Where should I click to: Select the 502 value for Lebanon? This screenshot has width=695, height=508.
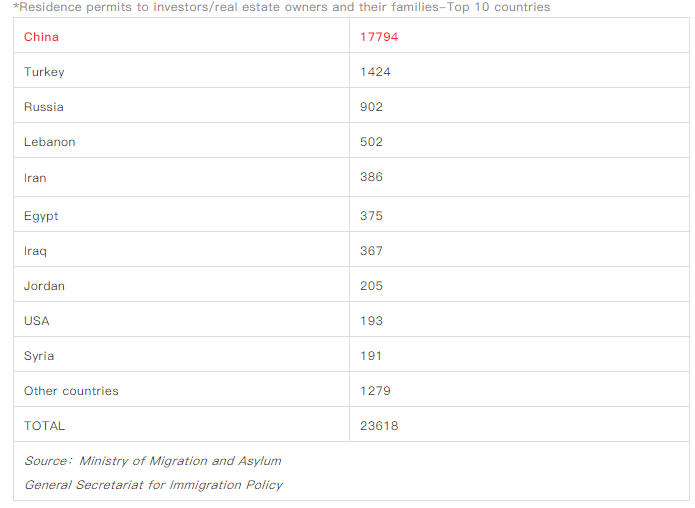(x=371, y=142)
